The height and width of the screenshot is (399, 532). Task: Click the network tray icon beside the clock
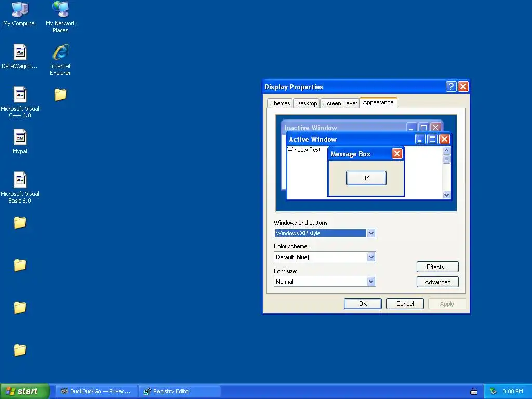493,391
